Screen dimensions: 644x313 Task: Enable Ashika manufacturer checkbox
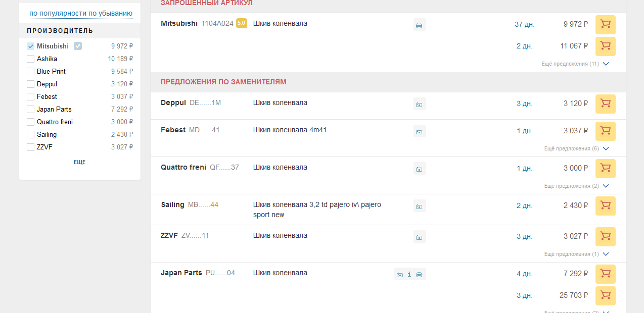pyautogui.click(x=31, y=59)
